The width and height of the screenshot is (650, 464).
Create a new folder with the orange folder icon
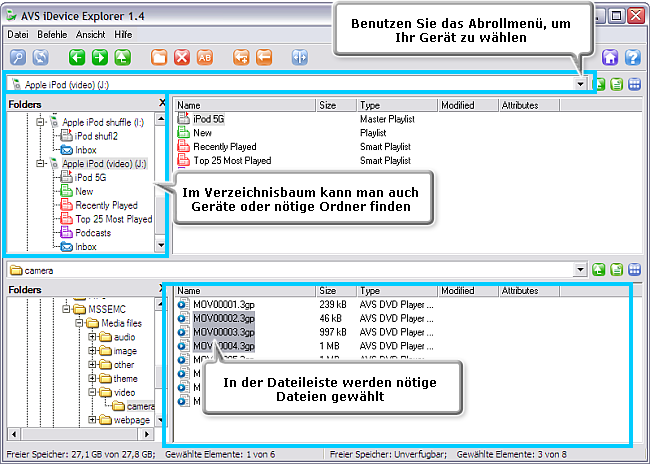[x=159, y=57]
